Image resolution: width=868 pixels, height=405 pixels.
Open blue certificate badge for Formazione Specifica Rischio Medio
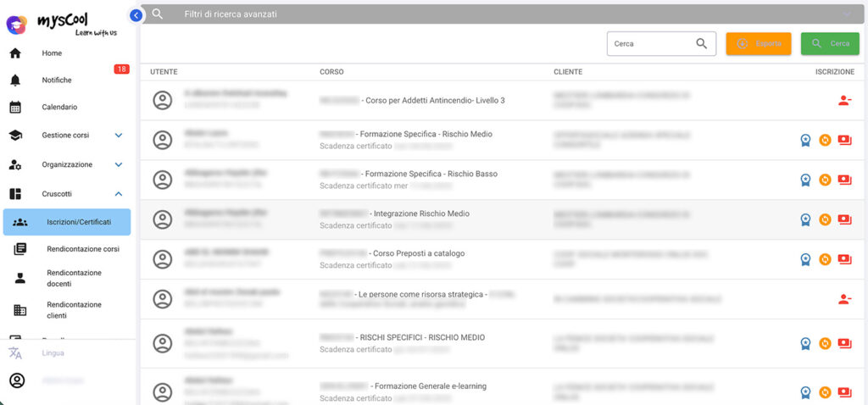coord(805,141)
